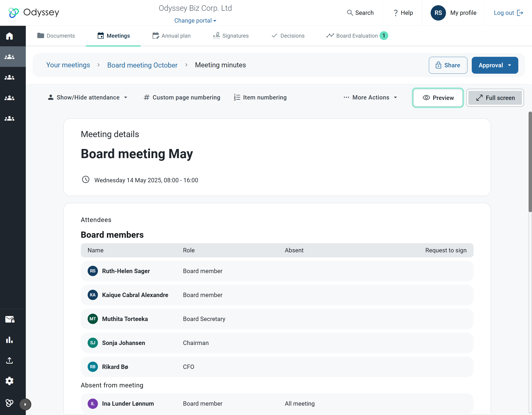532x415 pixels.
Task: Click the Share button
Action: 448,65
